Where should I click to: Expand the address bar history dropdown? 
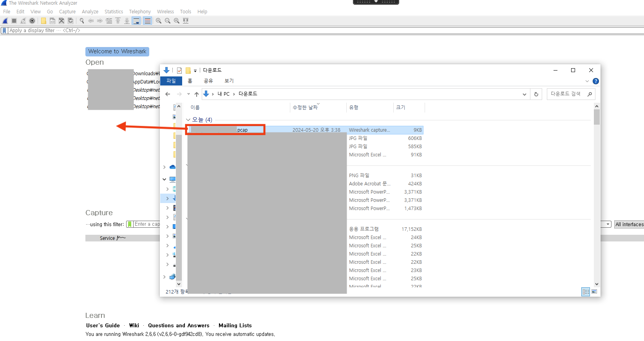point(524,94)
